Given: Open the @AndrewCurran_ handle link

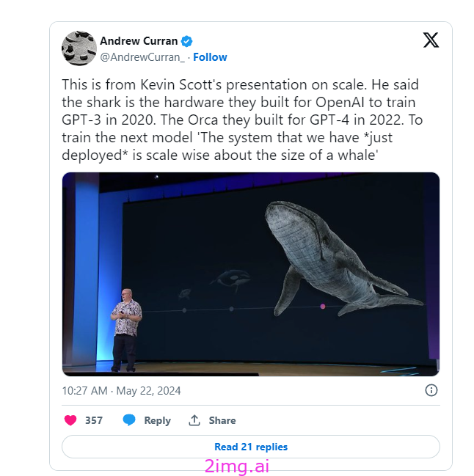Looking at the screenshot, I should [142, 57].
